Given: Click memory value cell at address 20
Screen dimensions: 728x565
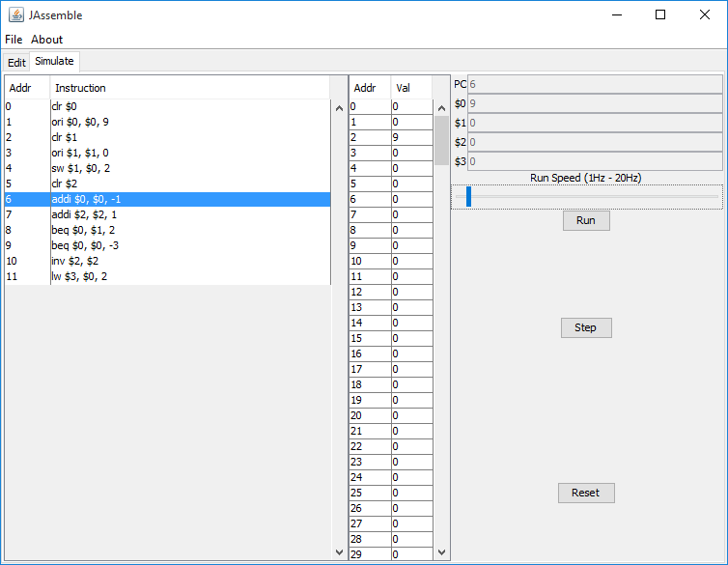Looking at the screenshot, I should point(412,415).
